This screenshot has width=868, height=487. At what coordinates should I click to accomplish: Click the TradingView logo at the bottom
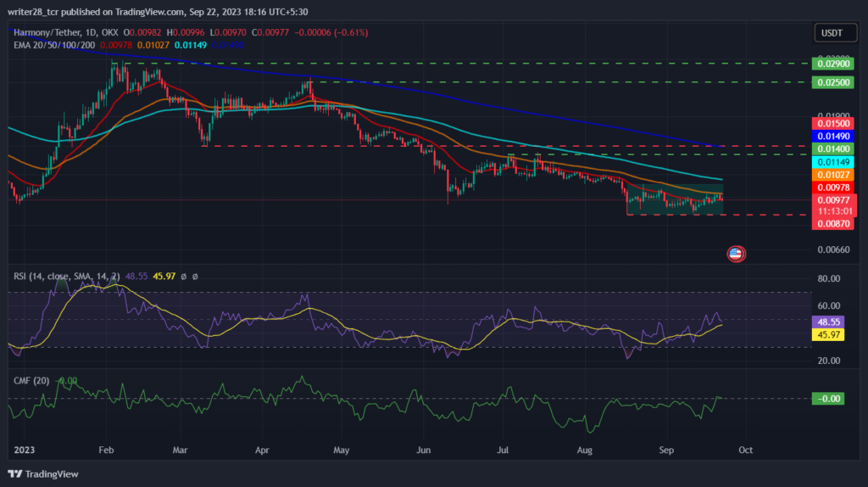(43, 473)
